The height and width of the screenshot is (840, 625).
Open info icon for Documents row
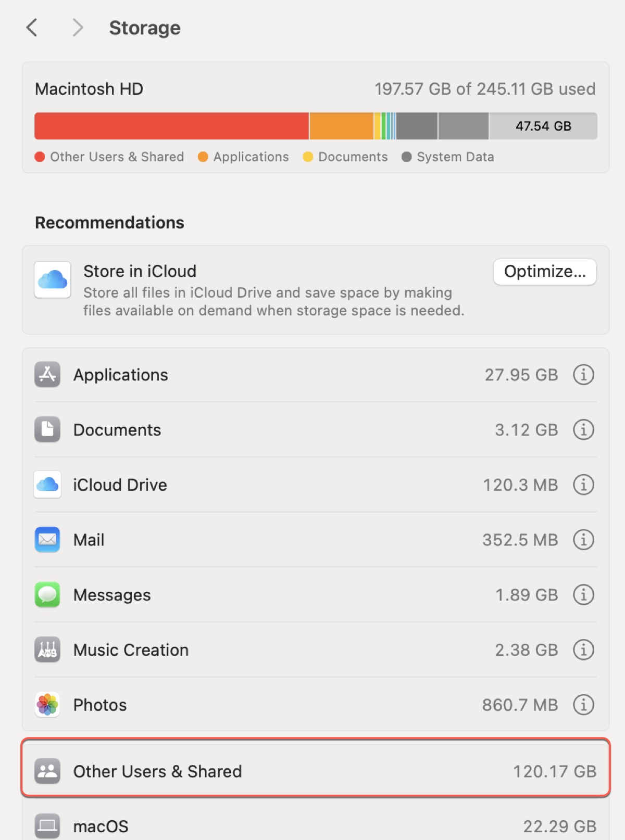[x=583, y=430]
